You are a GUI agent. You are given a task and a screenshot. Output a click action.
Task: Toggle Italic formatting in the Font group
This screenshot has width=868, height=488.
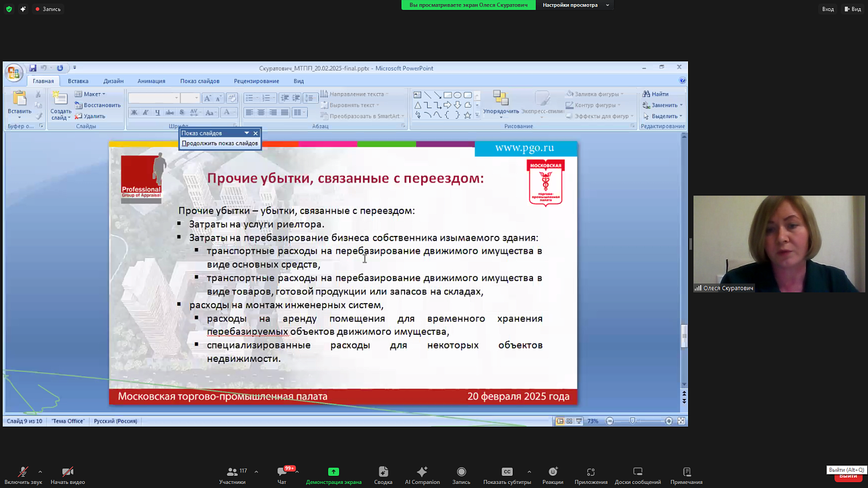point(145,112)
